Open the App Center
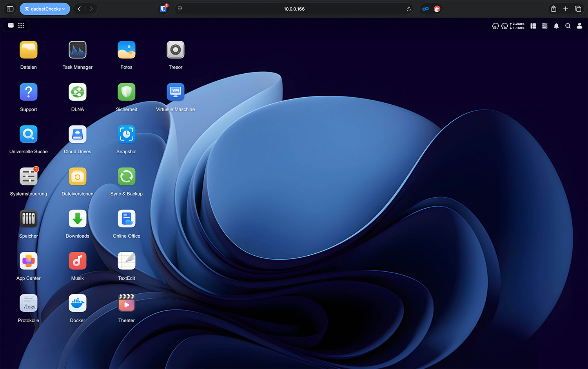The height and width of the screenshot is (369, 588). [29, 261]
